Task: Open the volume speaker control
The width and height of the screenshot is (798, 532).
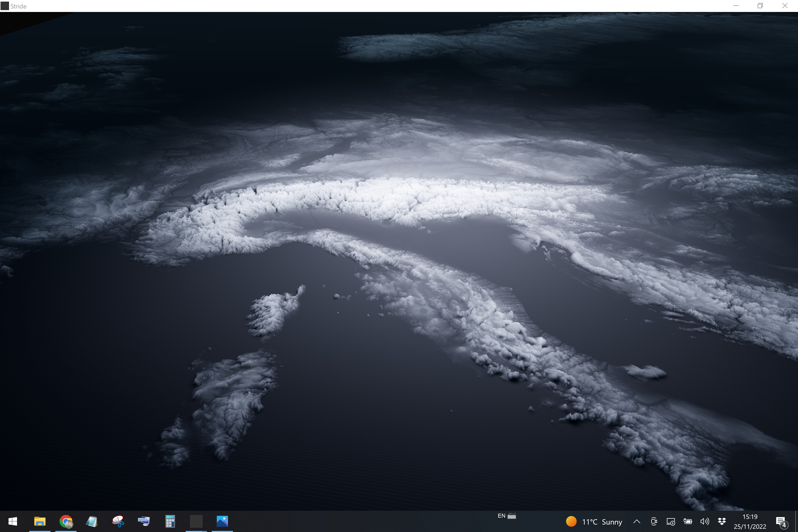Action: 705,521
